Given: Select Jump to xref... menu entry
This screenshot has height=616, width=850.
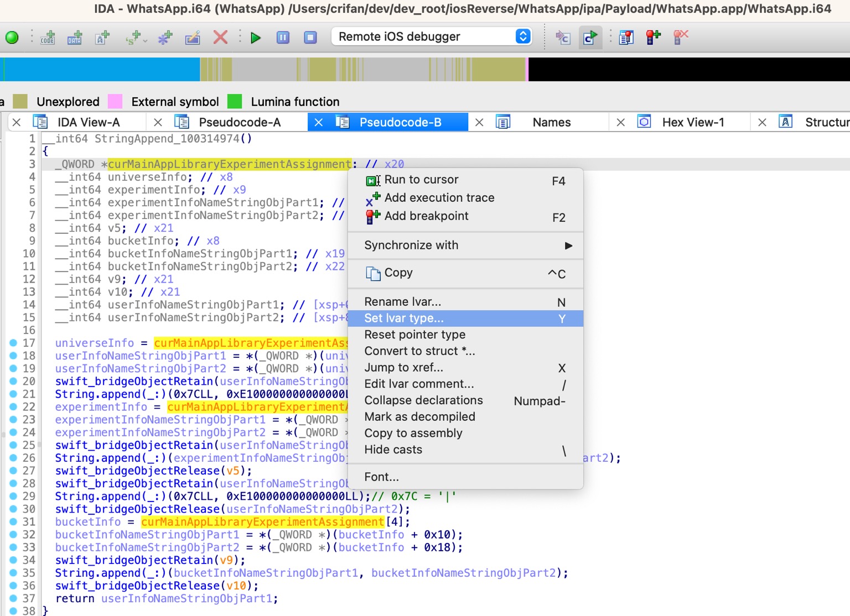Looking at the screenshot, I should click(465, 368).
